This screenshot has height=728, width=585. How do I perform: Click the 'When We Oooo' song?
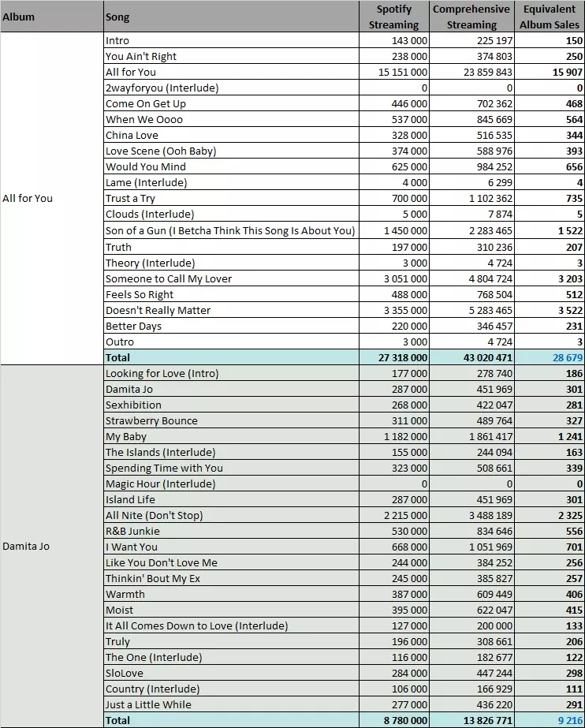pos(231,119)
